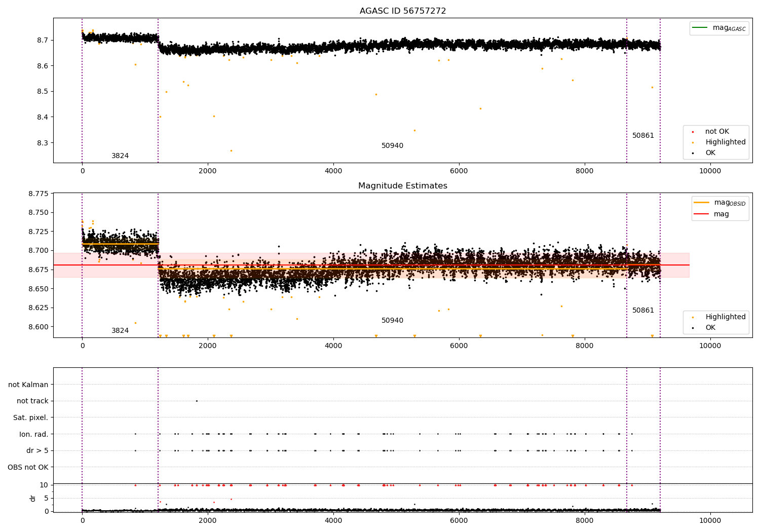Click the 8.775 y-axis tick on the middle plot
Viewport: 760px width, 532px height.
point(39,194)
